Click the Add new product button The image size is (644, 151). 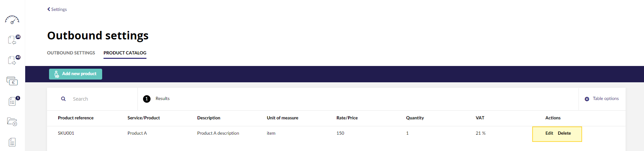click(x=76, y=74)
